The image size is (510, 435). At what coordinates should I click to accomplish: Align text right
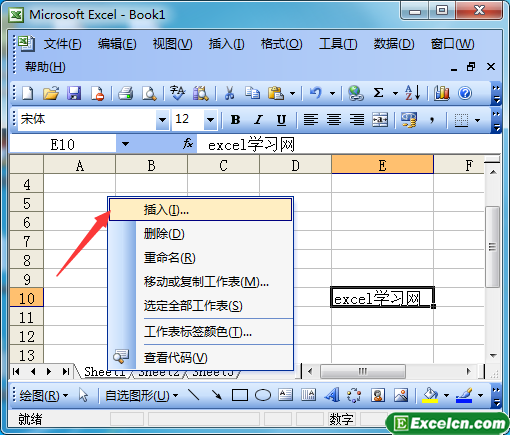pos(357,119)
